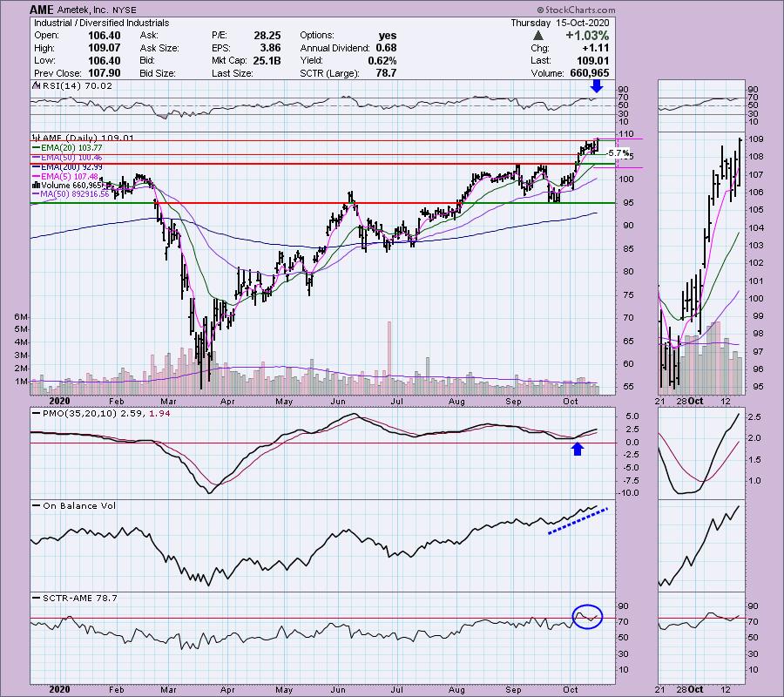This screenshot has width=784, height=697.
Task: Click the Volume value in the quote table
Action: [590, 73]
